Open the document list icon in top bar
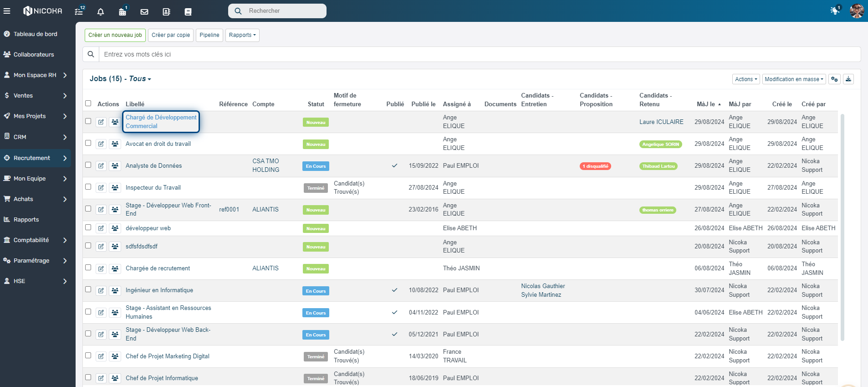The image size is (868, 387). click(188, 12)
